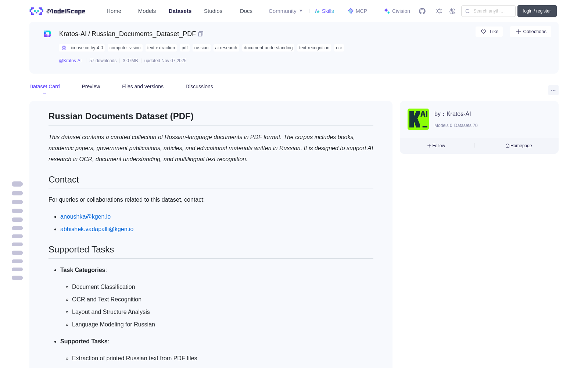Copy dataset name using copy icon
The width and height of the screenshot is (588, 368).
coord(201,34)
